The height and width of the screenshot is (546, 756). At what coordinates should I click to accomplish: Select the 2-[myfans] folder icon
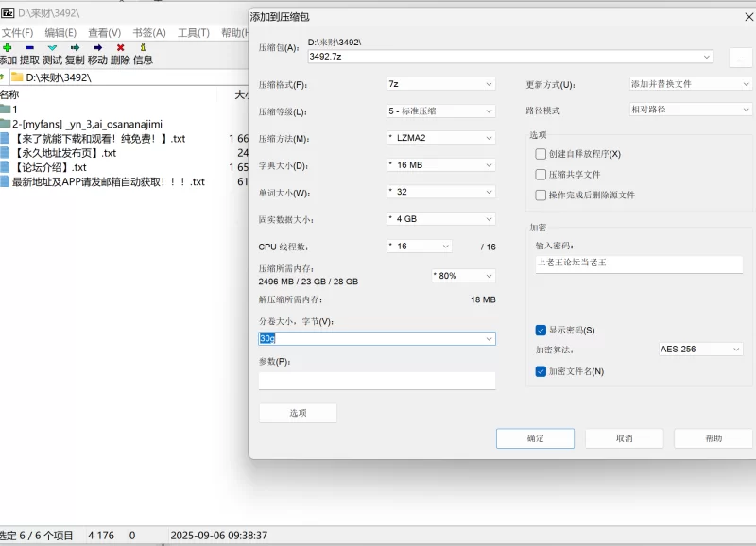click(6, 124)
